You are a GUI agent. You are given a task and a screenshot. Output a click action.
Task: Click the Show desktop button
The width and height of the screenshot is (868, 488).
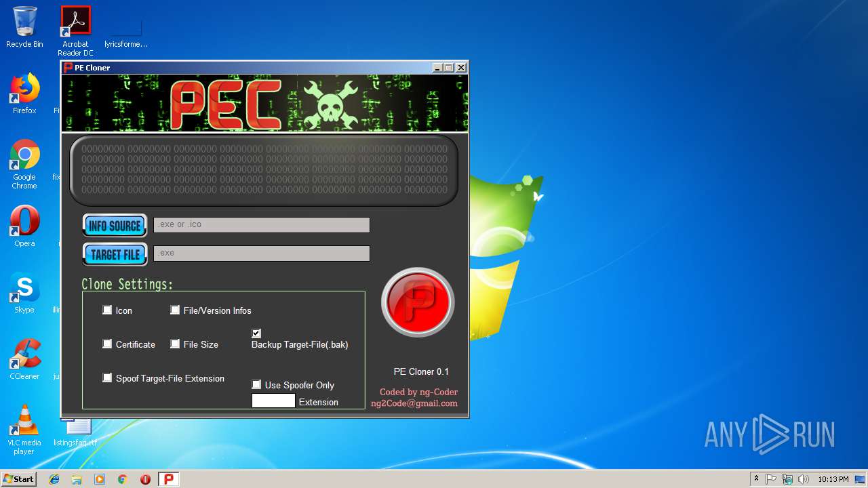[x=861, y=479]
